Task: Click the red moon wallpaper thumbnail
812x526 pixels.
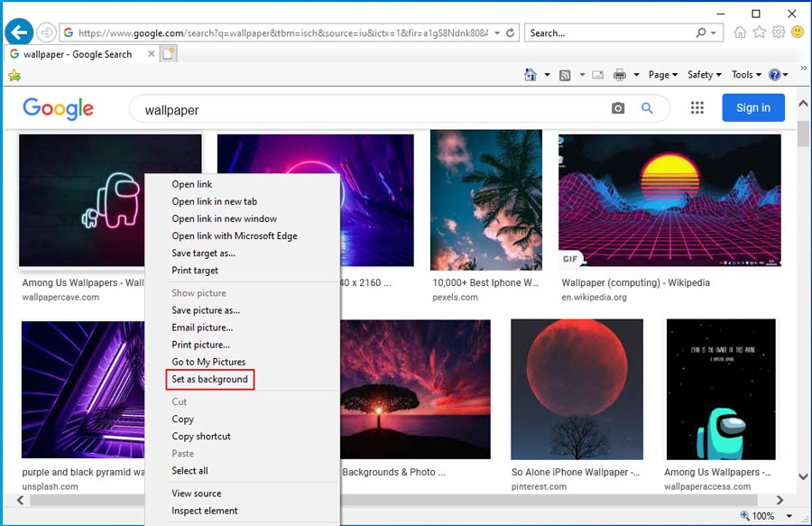Action: coord(577,390)
